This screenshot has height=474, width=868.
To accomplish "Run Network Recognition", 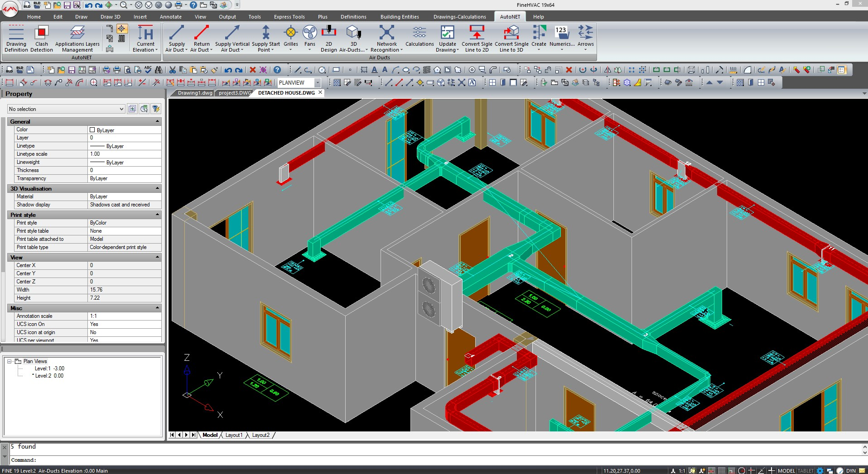I will [386, 38].
